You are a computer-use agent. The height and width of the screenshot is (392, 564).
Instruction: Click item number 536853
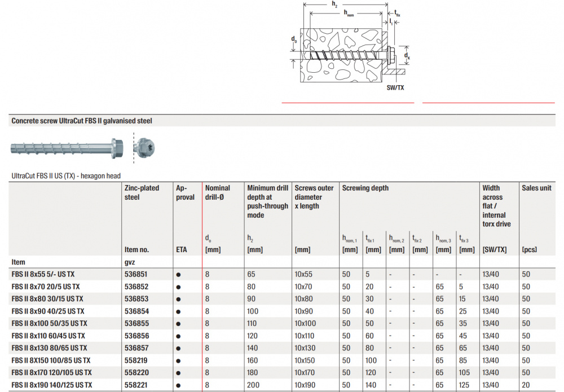(136, 299)
